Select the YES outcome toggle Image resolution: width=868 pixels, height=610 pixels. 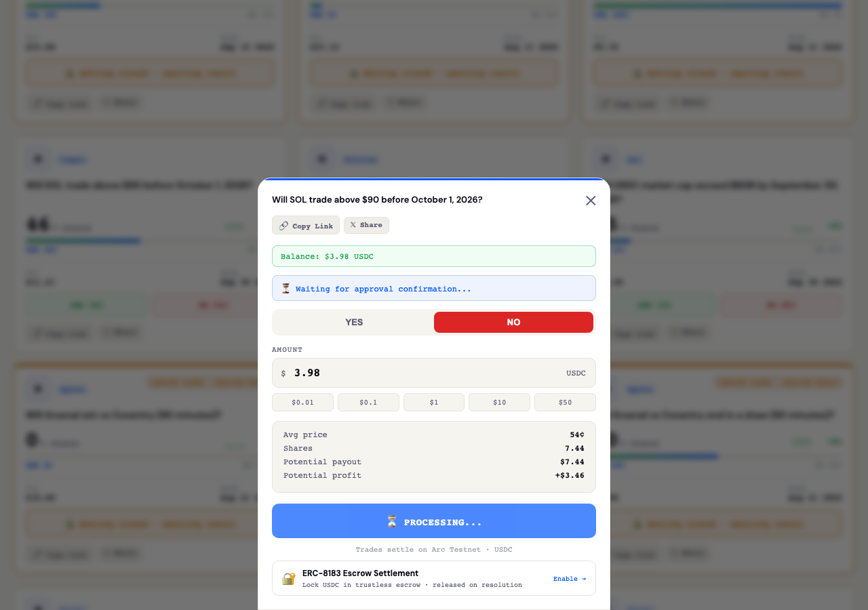(354, 323)
